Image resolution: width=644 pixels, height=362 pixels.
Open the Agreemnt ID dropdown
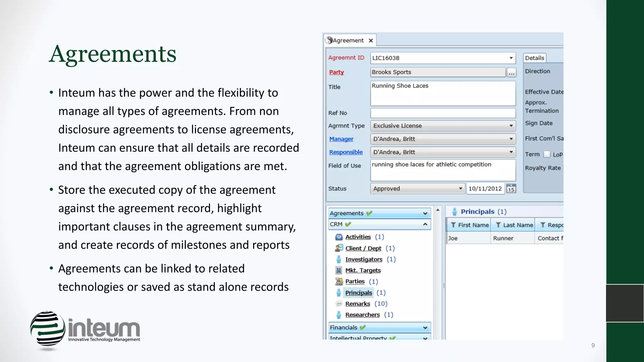click(511, 58)
